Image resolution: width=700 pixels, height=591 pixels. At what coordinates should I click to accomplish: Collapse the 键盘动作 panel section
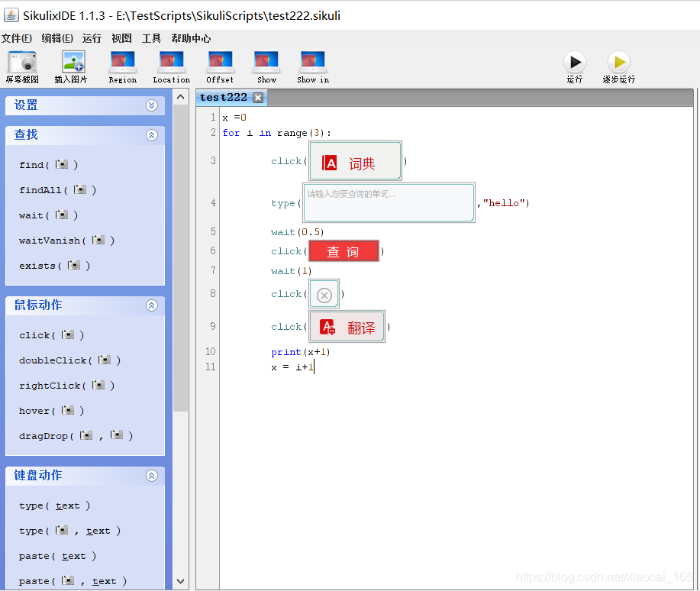[152, 476]
